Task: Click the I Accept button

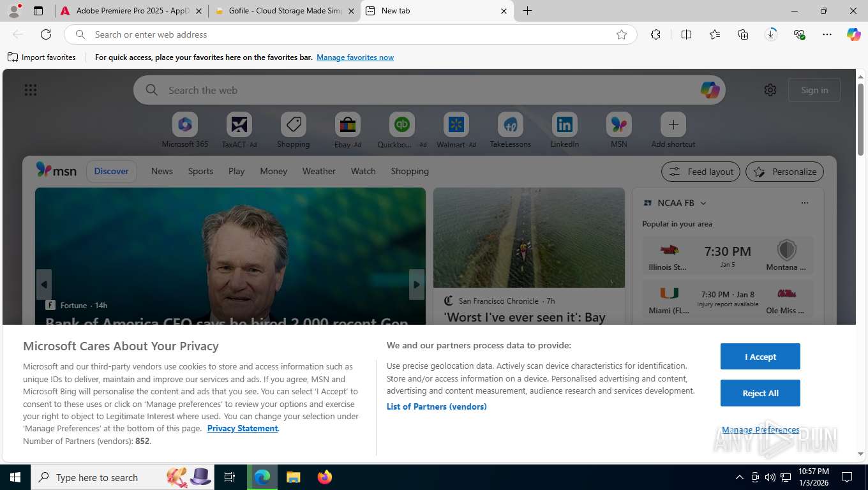Action: tap(760, 357)
